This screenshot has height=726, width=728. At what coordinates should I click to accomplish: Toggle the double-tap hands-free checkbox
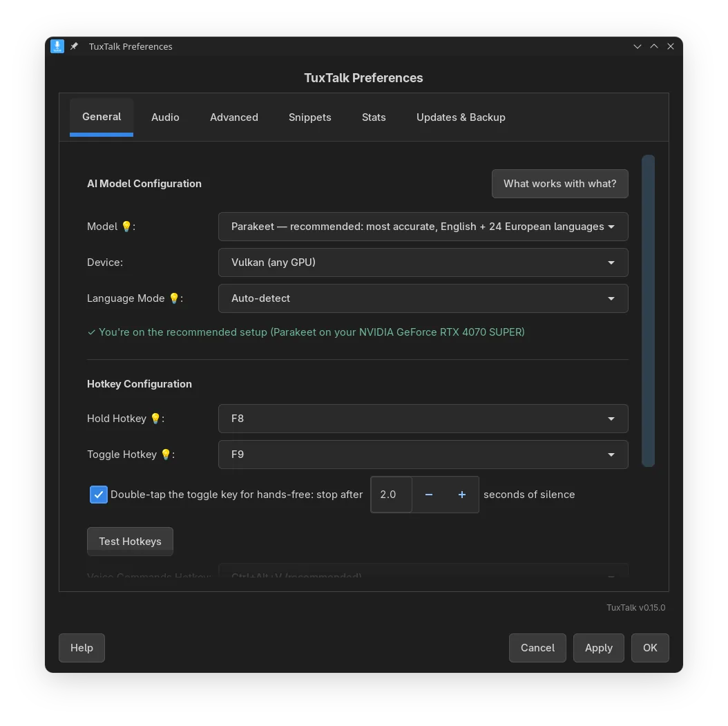click(x=99, y=495)
